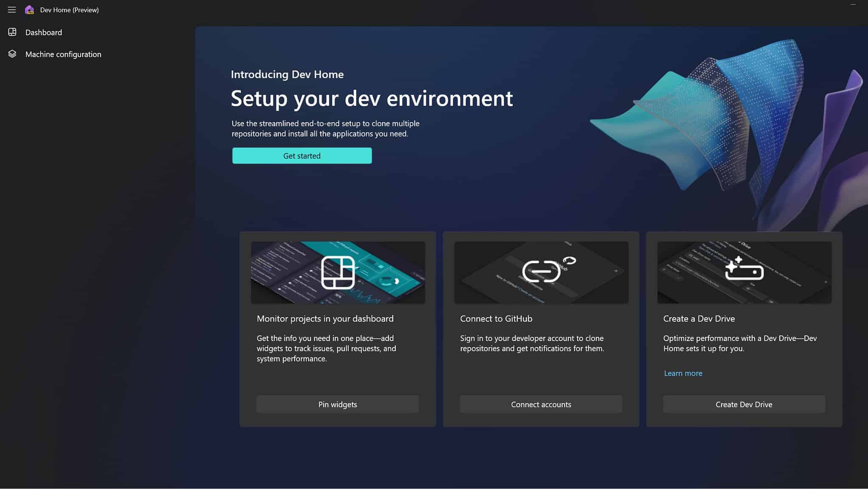Screen dimensions: 868x489
Task: Click the Get started button
Action: [x=301, y=155]
